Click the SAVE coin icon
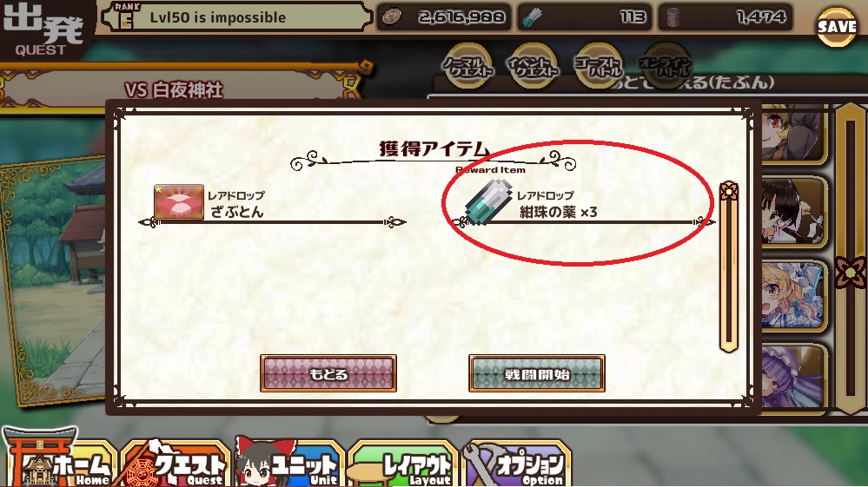Screen dimensions: 868x487 tap(837, 27)
